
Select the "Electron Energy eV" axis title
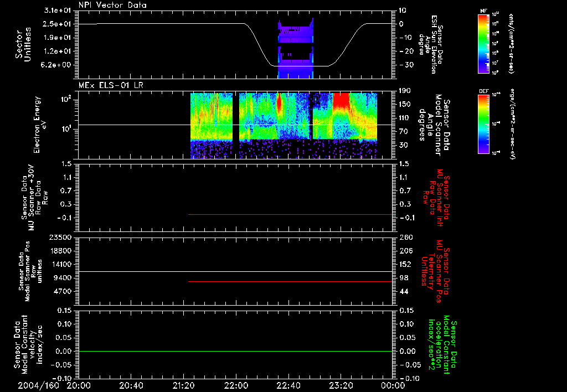(x=40, y=125)
